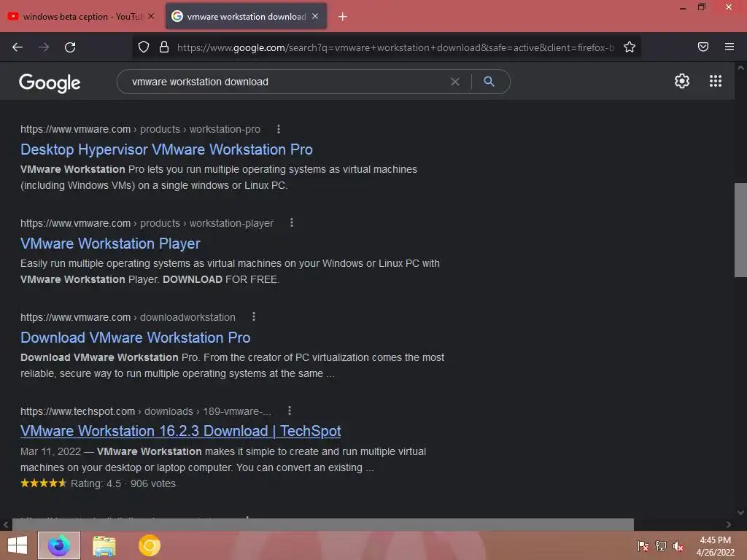This screenshot has height=560, width=747.
Task: Click the Firefox taskbar icon
Action: 59,545
